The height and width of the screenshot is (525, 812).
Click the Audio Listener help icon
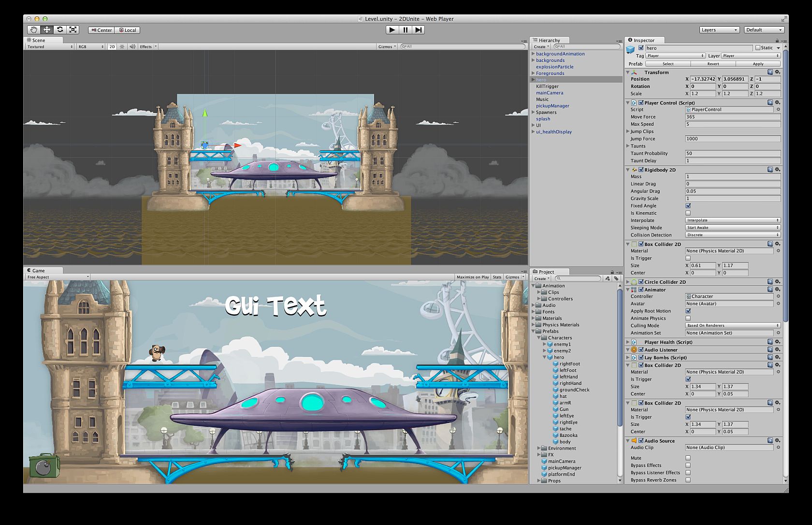pos(770,350)
